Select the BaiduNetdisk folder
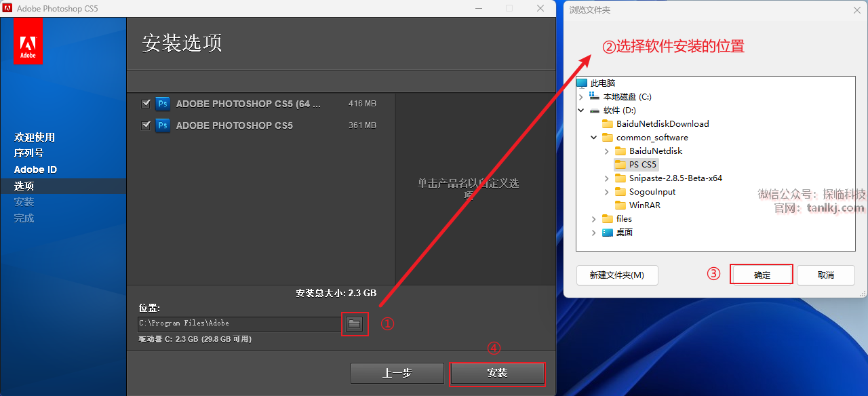The width and height of the screenshot is (868, 396). click(x=656, y=151)
